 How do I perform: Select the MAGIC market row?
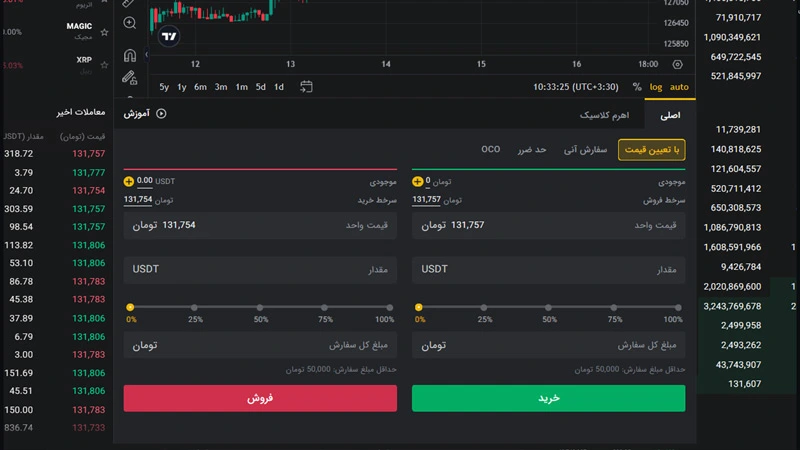point(56,31)
